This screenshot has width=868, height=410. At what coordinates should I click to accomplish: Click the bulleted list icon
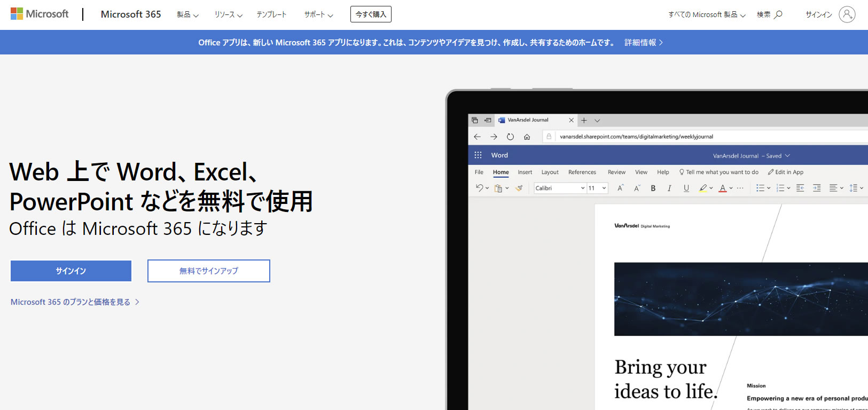pos(760,188)
